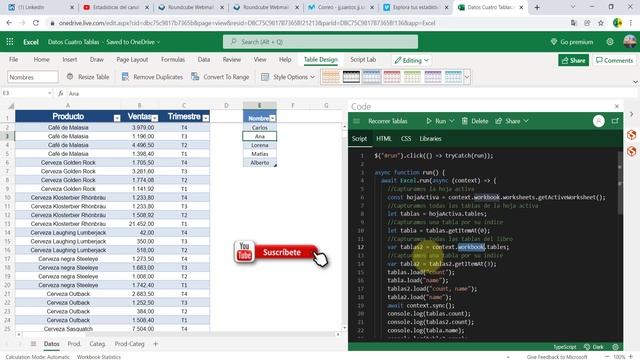Add a new worksheet with the plus button
This screenshot has width=640, height=360.
point(156,344)
